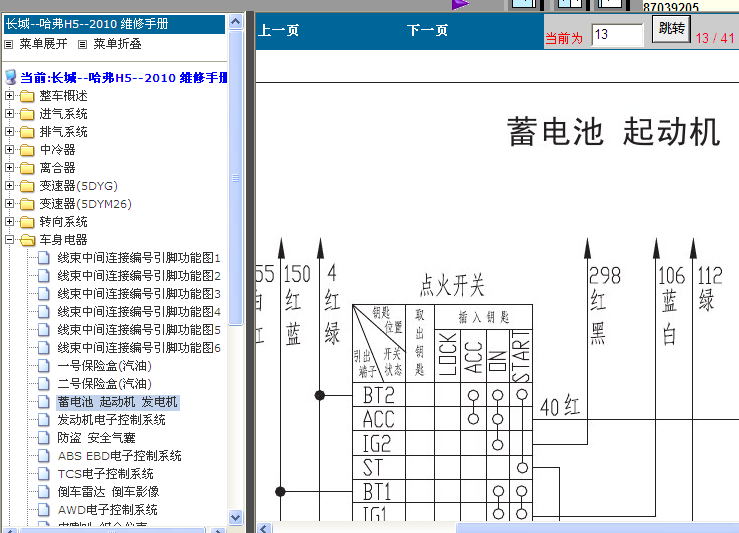Click page icon of ABS EBD电子控制系统
This screenshot has width=739, height=533.
click(x=44, y=456)
